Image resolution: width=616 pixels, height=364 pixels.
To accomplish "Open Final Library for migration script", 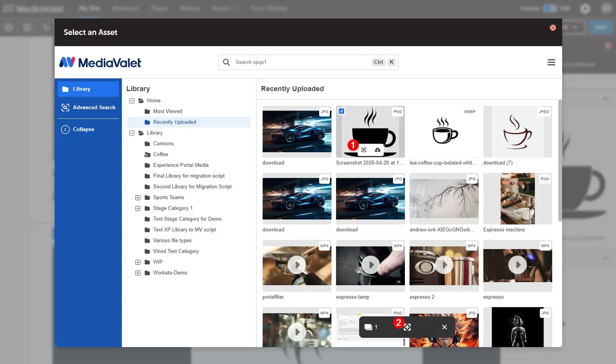I will point(189,176).
